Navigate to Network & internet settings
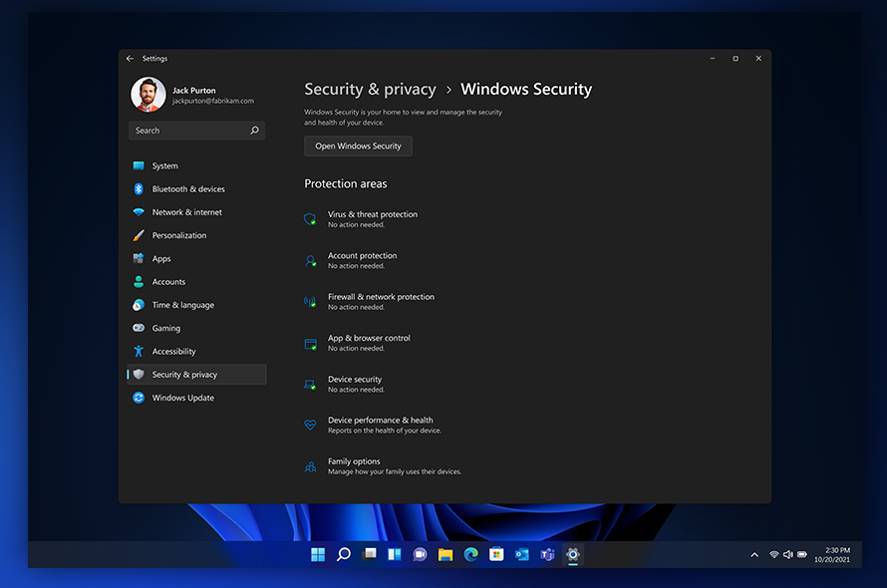887x588 pixels. 186,212
